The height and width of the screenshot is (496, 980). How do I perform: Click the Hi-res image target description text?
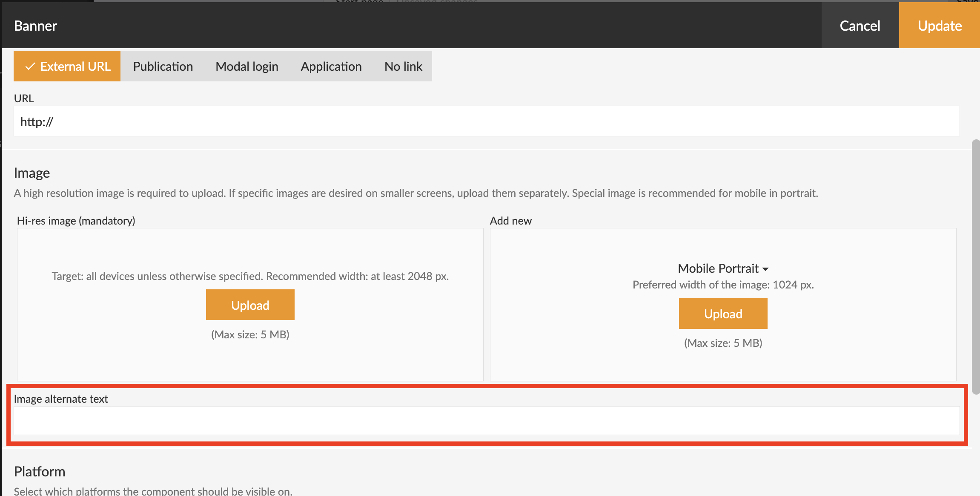[x=250, y=276]
